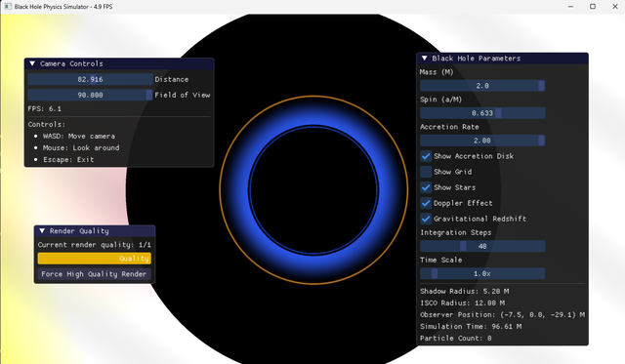625x364 pixels.
Task: Maximize the simulator window
Action: click(593, 7)
